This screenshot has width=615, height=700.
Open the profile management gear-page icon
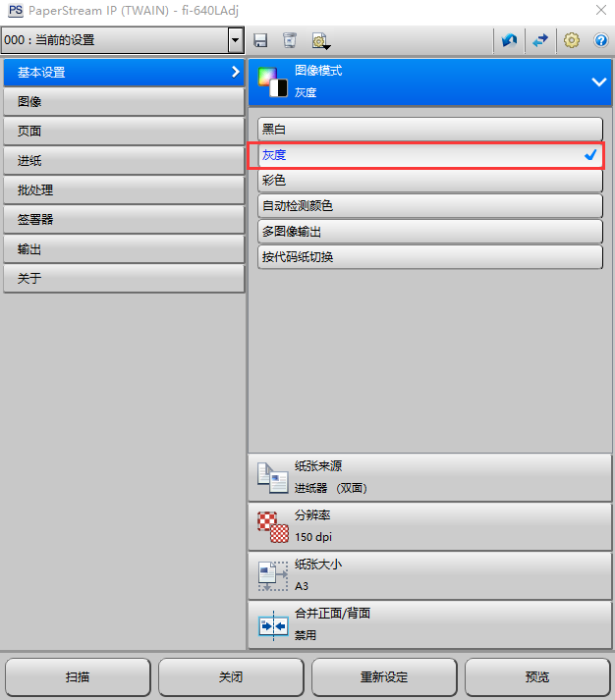point(321,41)
